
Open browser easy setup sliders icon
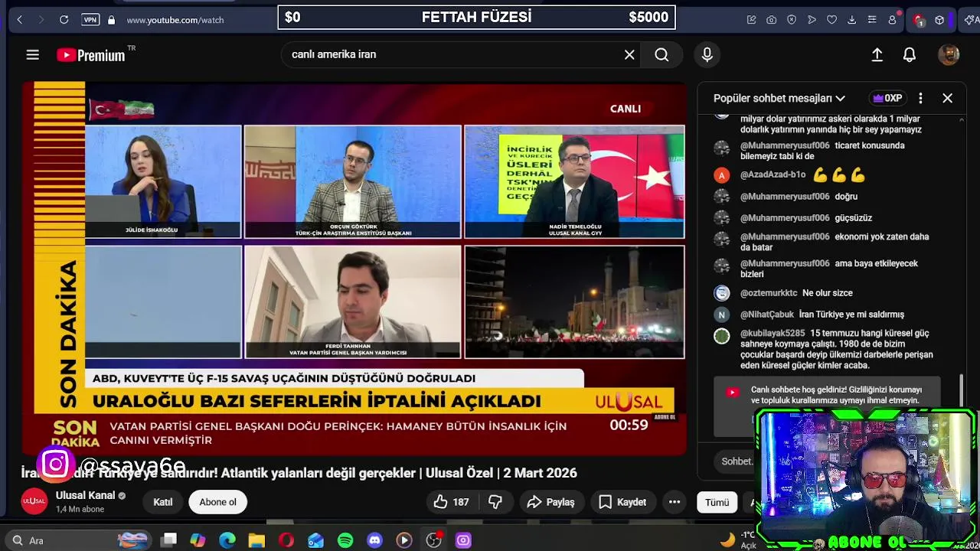click(x=871, y=20)
